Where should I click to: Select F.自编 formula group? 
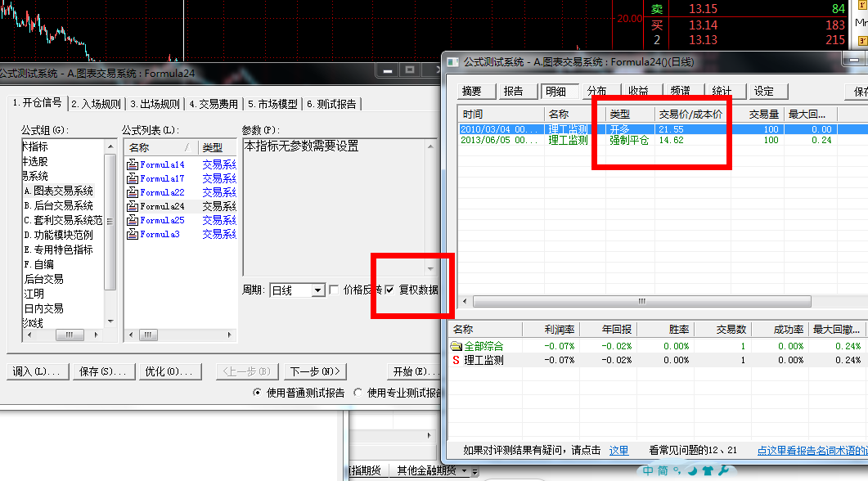click(38, 264)
